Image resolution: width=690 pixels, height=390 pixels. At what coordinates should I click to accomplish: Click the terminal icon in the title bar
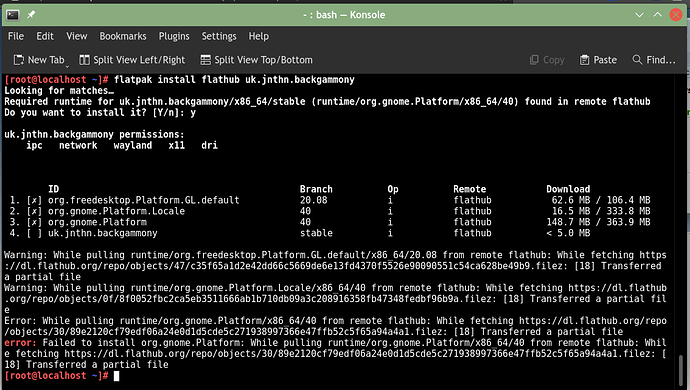(12, 15)
